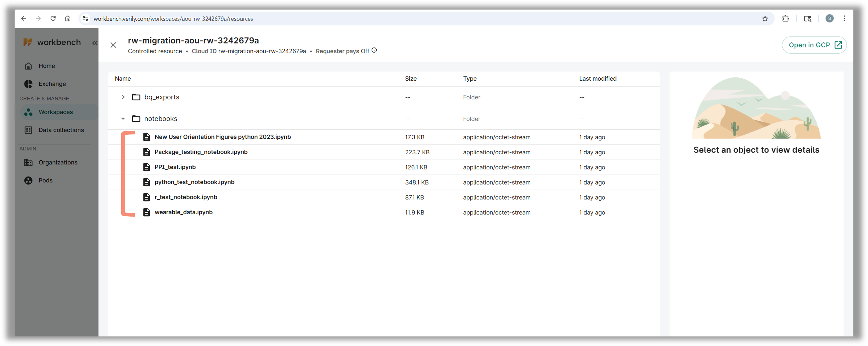
Task: Click file icon for New User Orientation notebook
Action: click(x=147, y=137)
